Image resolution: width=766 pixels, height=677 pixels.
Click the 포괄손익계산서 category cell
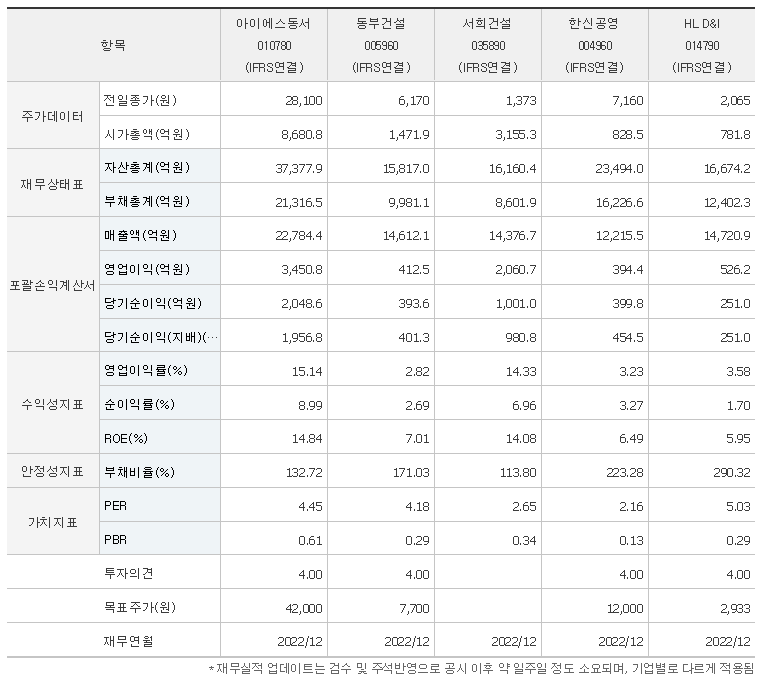53,285
